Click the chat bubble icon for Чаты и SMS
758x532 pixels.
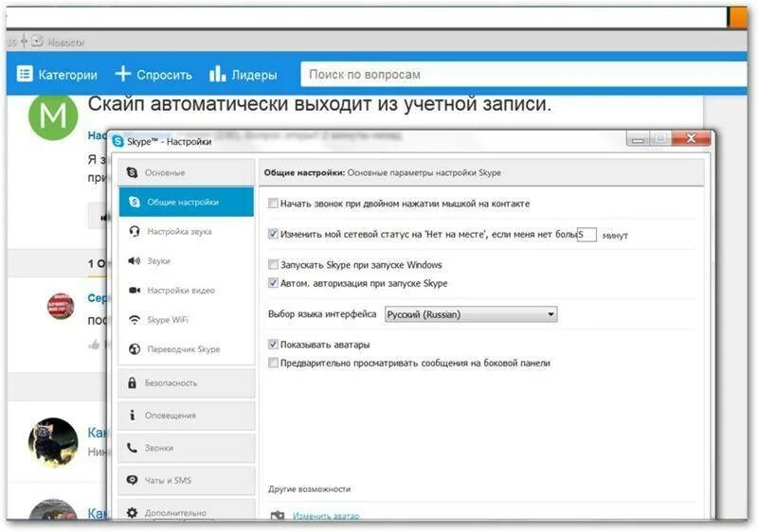pos(132,480)
